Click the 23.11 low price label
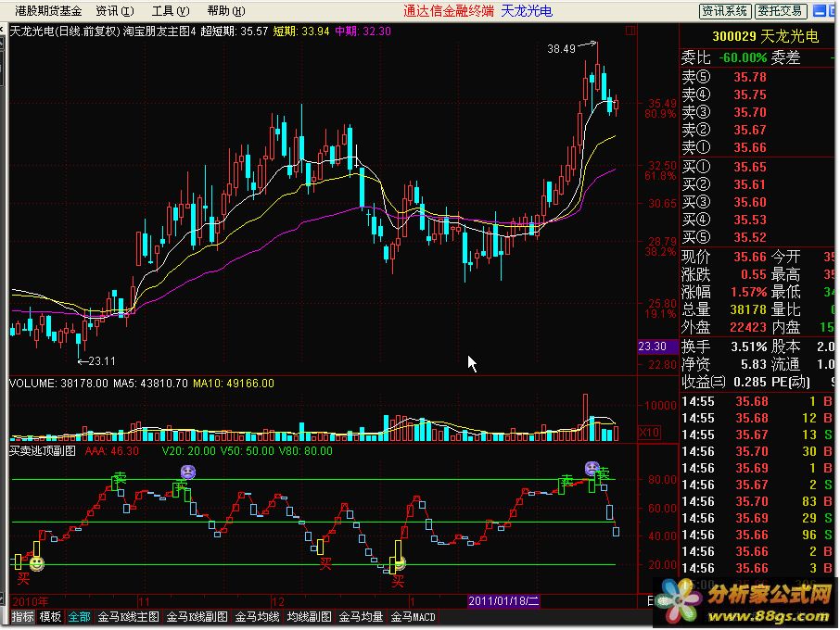This screenshot has width=840, height=630. (x=102, y=361)
